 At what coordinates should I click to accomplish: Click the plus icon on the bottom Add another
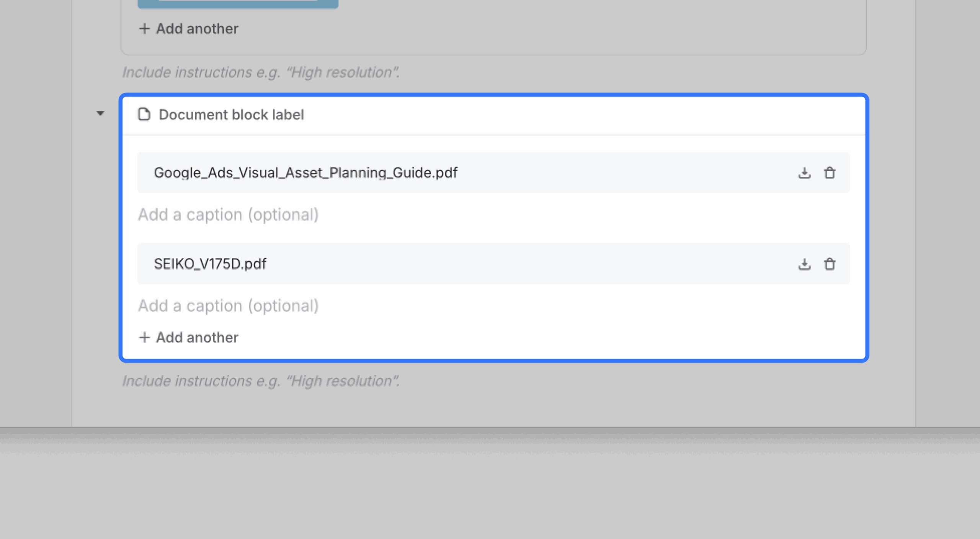point(145,337)
